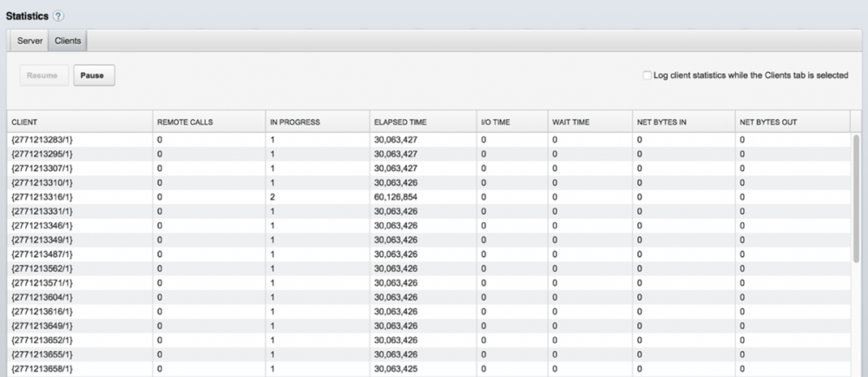Click elapsed time of client {2771213310/1}
The height and width of the screenshot is (377, 868).
(396, 182)
